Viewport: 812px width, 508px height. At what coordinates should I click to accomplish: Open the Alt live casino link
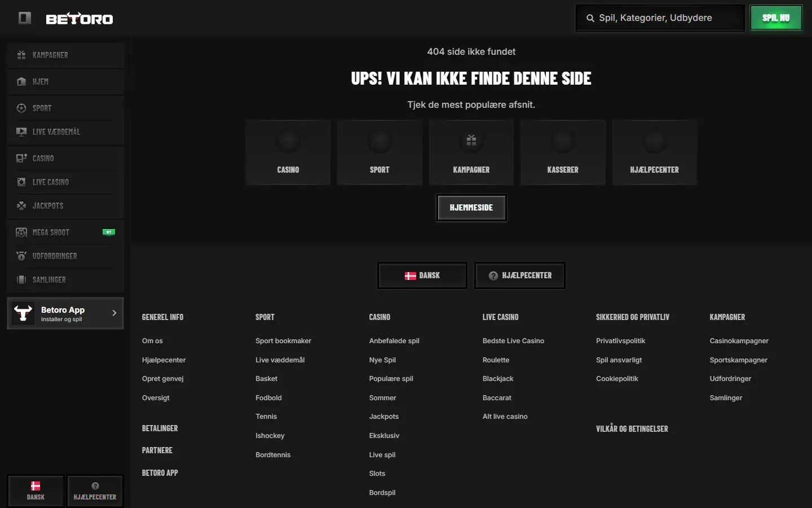(x=505, y=417)
